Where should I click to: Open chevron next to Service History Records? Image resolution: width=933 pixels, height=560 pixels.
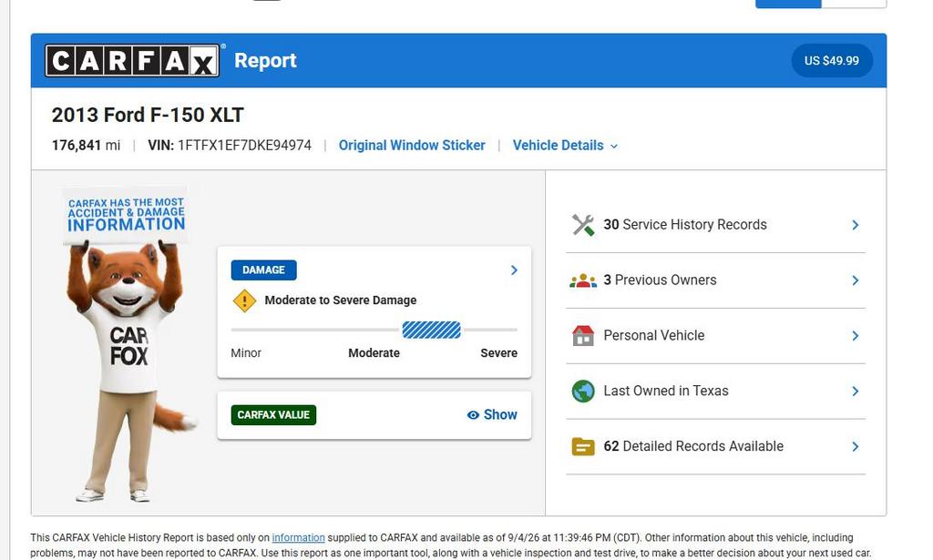855,225
